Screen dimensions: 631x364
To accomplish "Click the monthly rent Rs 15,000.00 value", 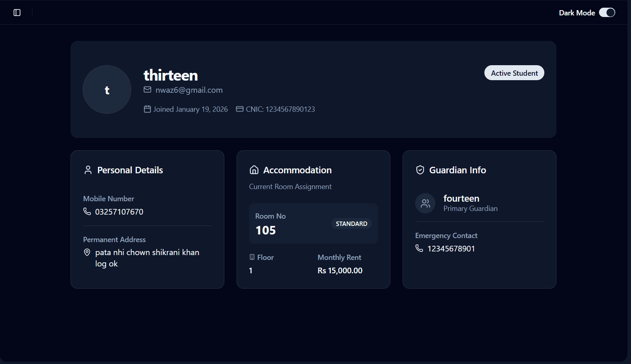I will point(340,270).
